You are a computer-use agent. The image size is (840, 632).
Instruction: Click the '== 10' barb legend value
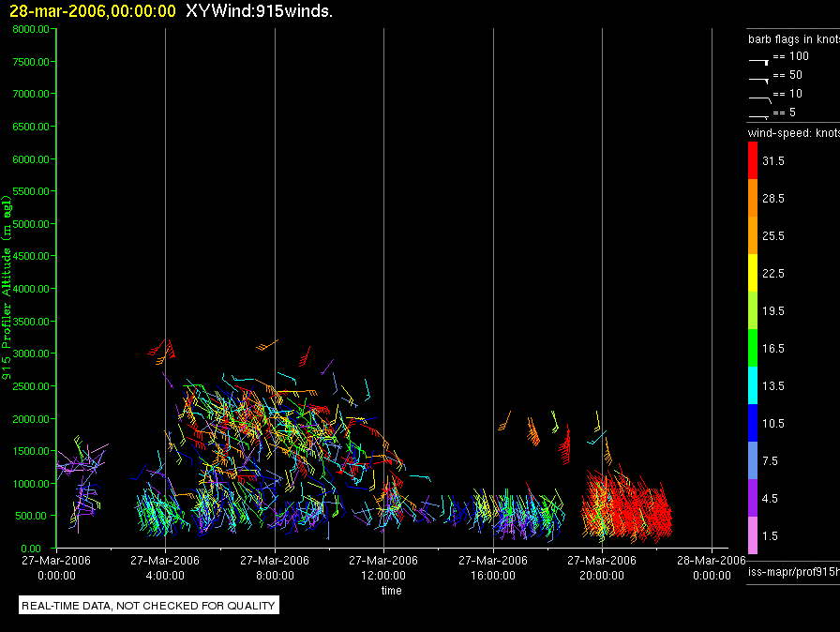coord(787,94)
